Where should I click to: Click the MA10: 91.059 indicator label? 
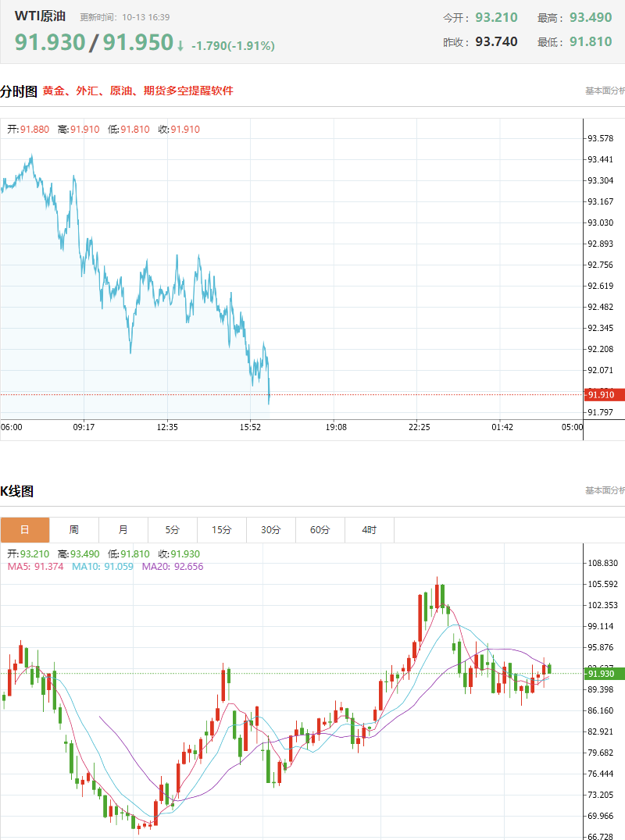[x=102, y=567]
